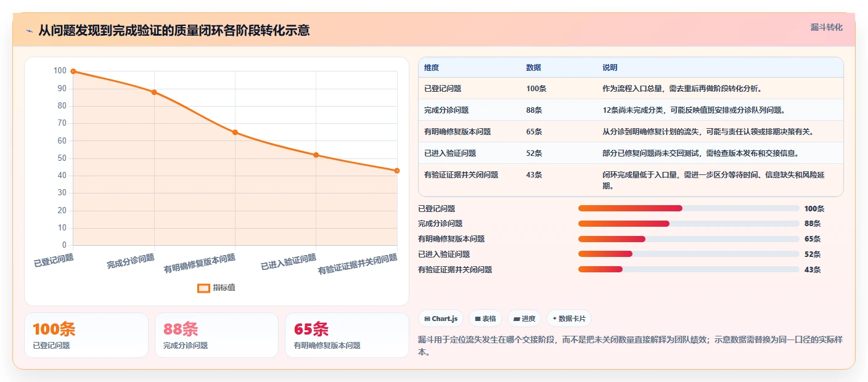Screen dimensions: 868x382
Task: Click the 已登记问题 x-axis label on chart
Action: (54, 261)
